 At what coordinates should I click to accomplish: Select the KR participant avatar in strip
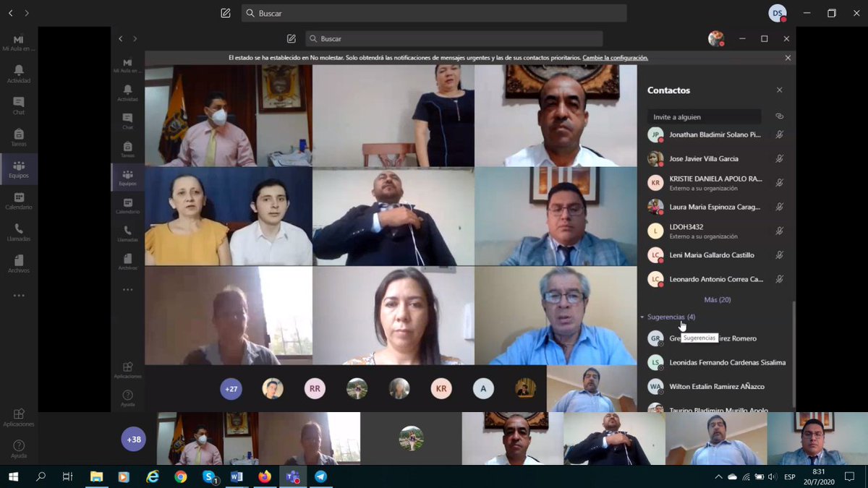[441, 389]
